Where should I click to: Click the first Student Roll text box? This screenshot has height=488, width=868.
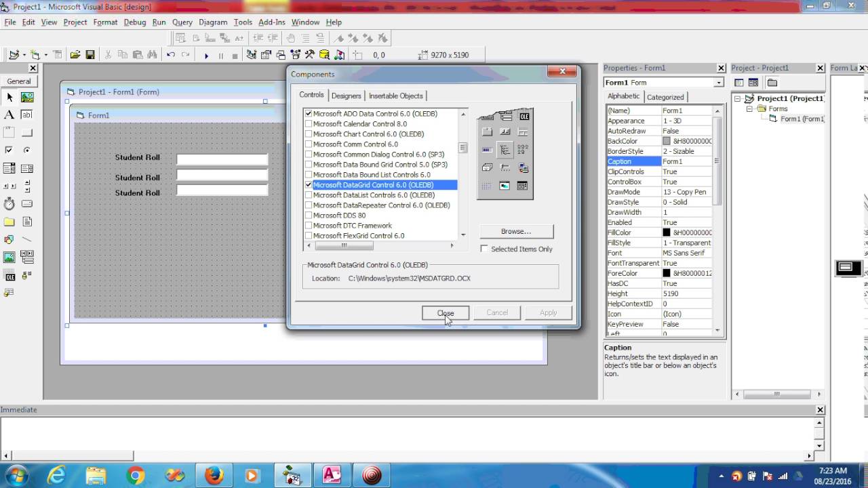222,159
